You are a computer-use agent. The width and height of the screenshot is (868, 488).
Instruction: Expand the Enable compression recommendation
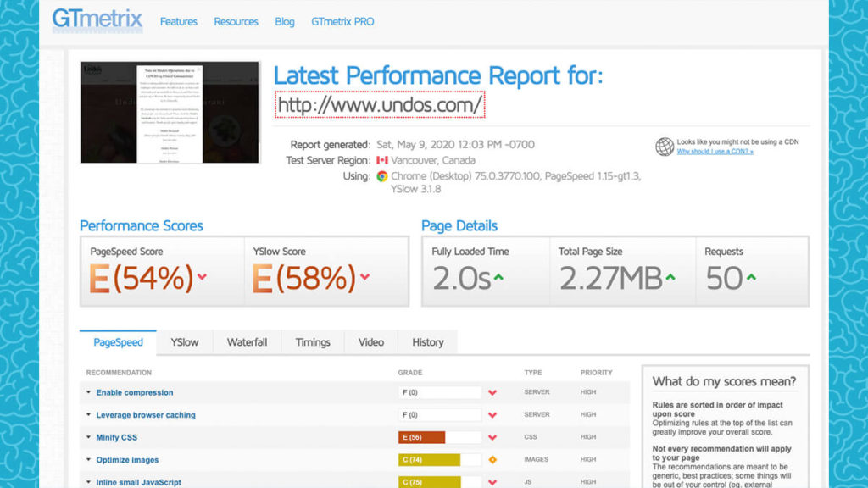click(134, 392)
